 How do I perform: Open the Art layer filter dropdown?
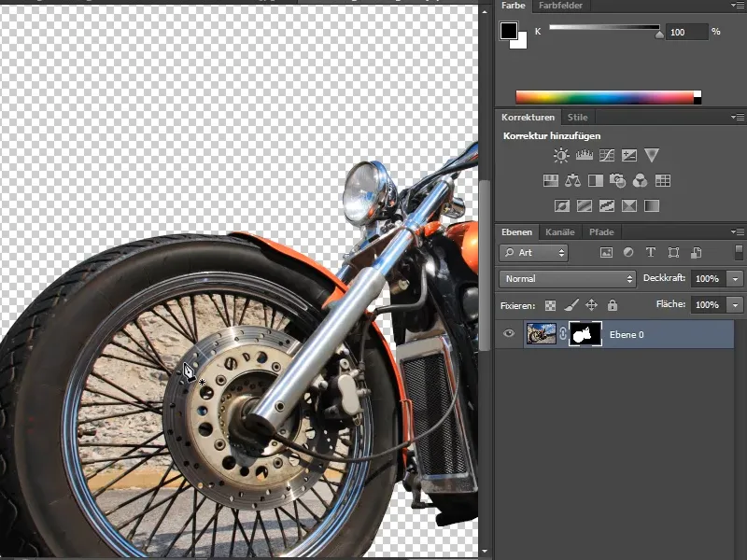point(533,252)
